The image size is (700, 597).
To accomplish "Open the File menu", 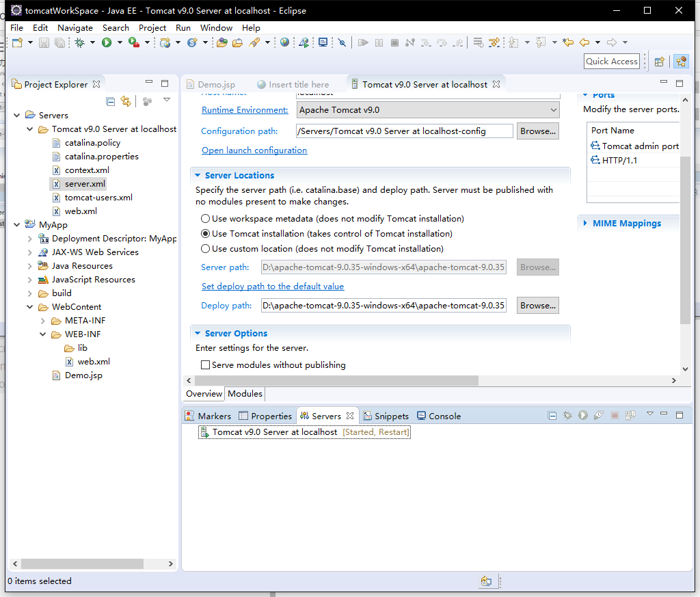I will point(16,27).
